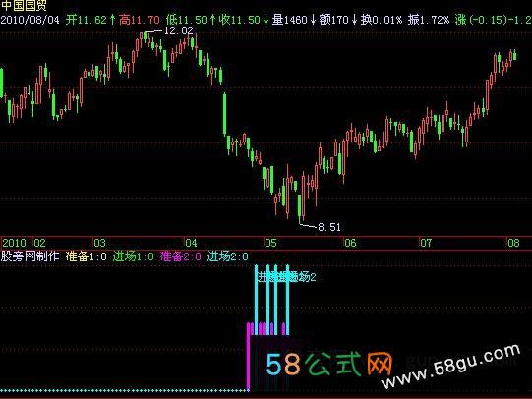Click the indicator value 进场1:0
This screenshot has height=399, width=532.
coord(134,256)
